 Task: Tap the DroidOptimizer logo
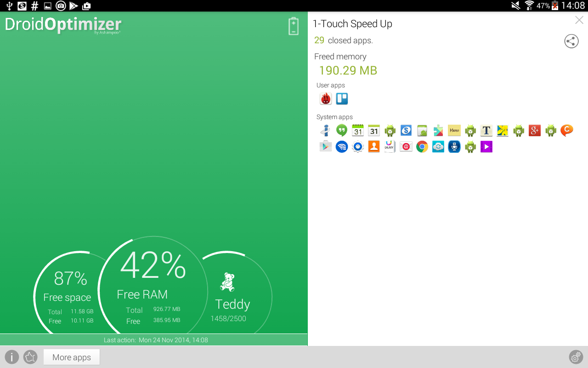point(63,25)
